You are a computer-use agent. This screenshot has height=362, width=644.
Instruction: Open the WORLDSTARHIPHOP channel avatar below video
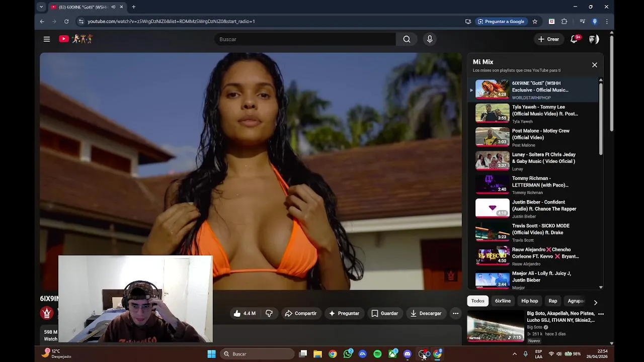coord(47,313)
